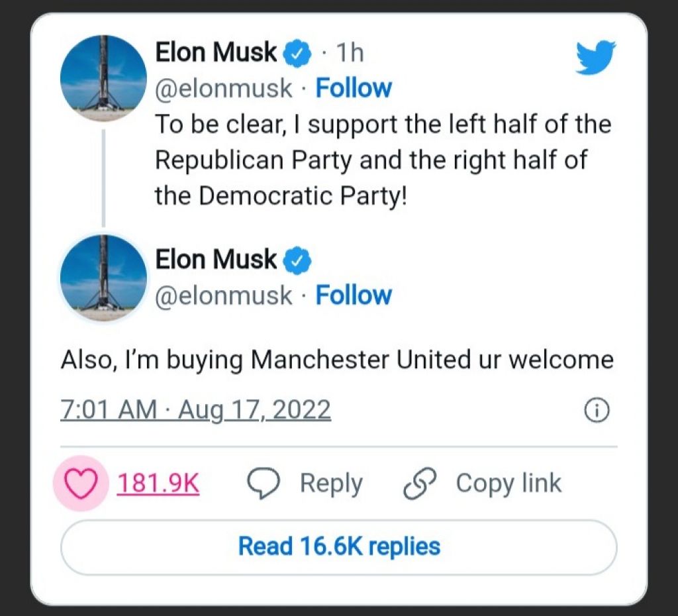Open the tweet info circle icon
678x616 pixels.
597,411
